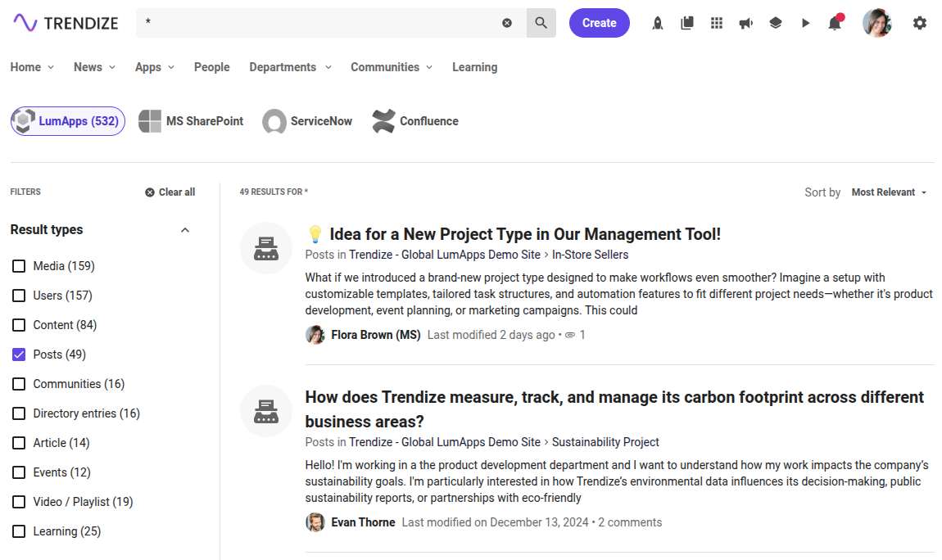Select the MS SharePoint source tab
Image resolution: width=942 pixels, height=560 pixels.
point(191,121)
